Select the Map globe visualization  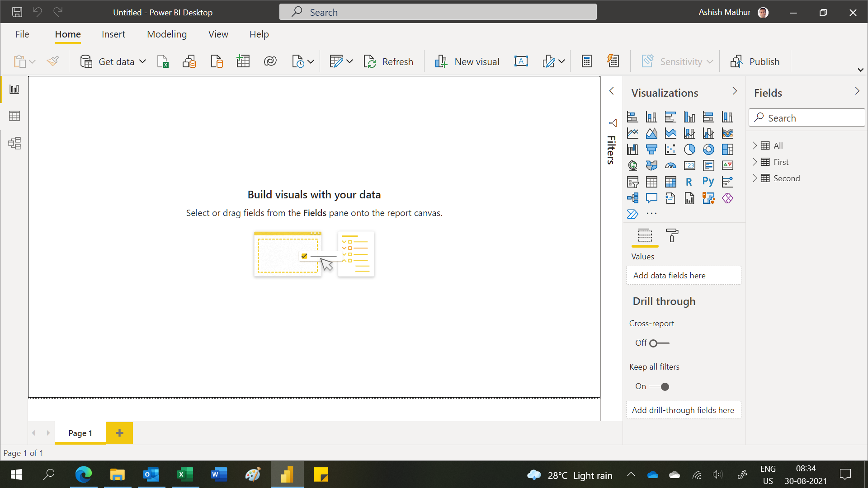[x=633, y=166]
